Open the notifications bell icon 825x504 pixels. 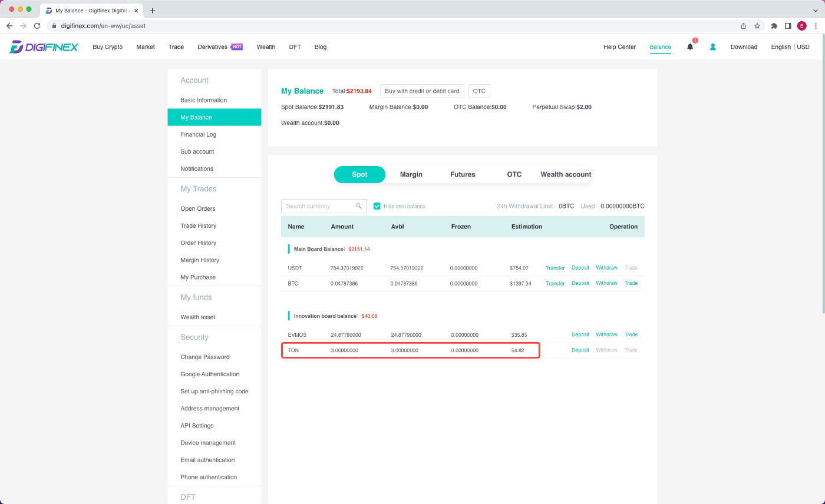[x=690, y=47]
